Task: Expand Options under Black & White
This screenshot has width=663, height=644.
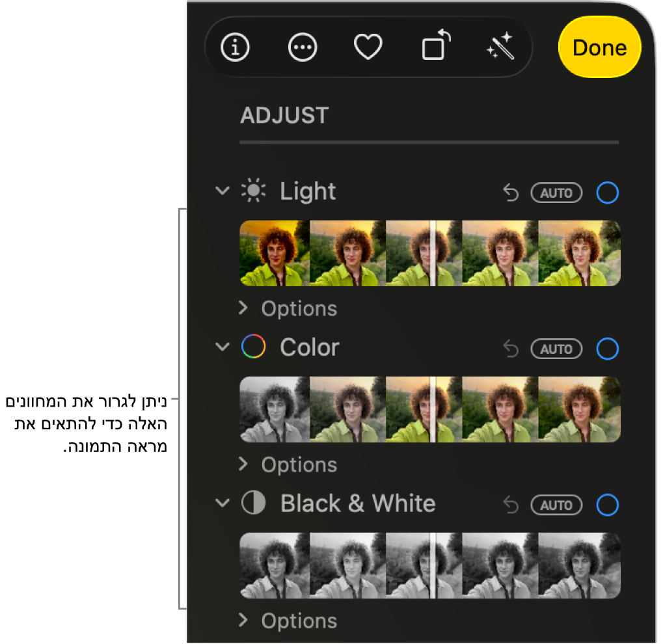Action: point(288,621)
